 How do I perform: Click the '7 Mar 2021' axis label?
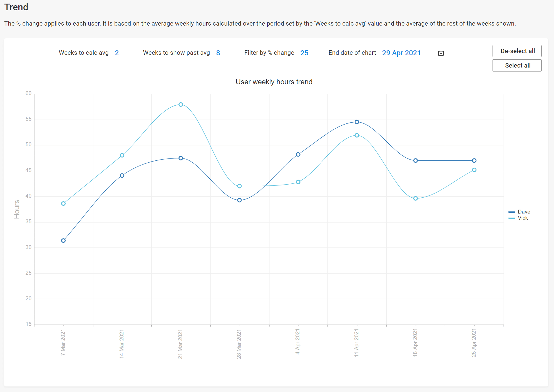[63, 343]
